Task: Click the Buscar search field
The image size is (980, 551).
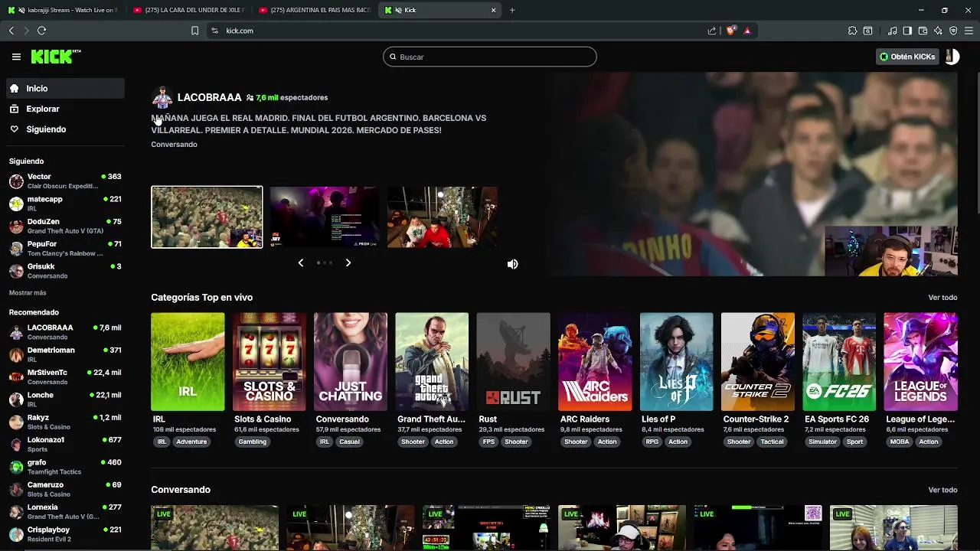Action: [490, 57]
